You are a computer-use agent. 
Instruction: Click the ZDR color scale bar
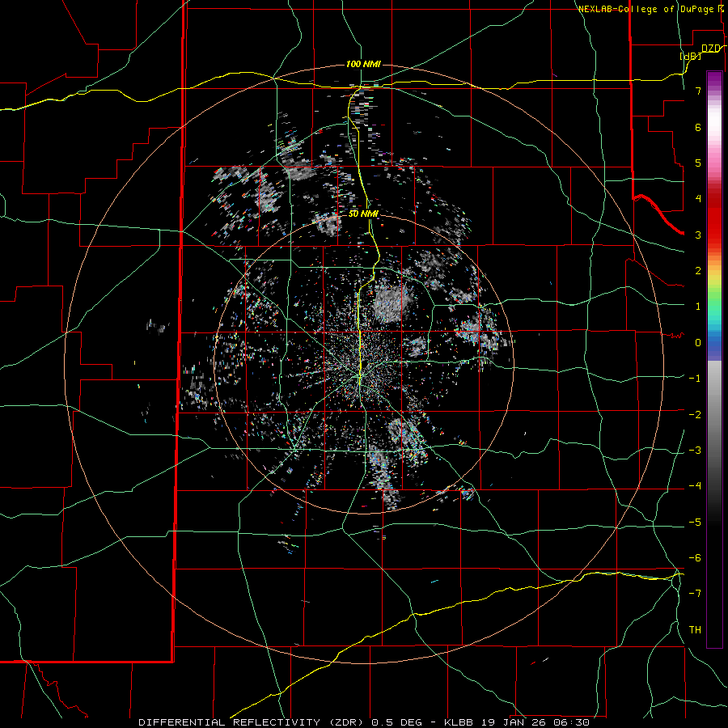coord(714,359)
